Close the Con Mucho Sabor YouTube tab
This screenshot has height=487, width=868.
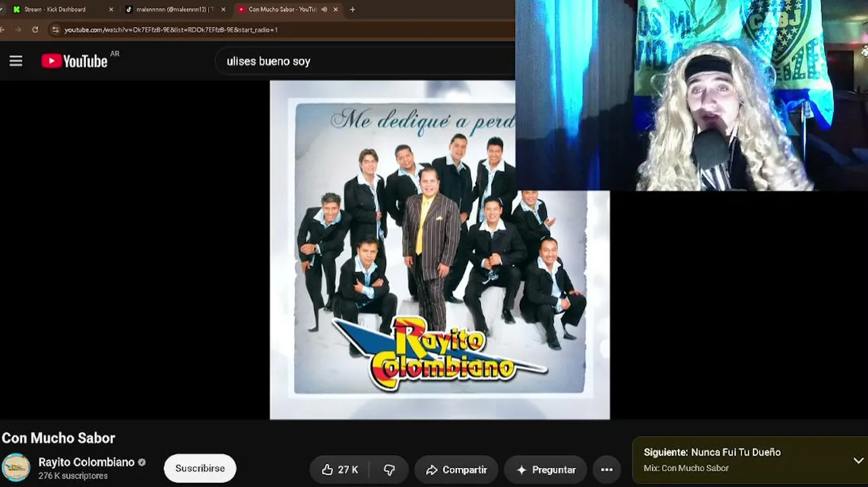(x=335, y=9)
